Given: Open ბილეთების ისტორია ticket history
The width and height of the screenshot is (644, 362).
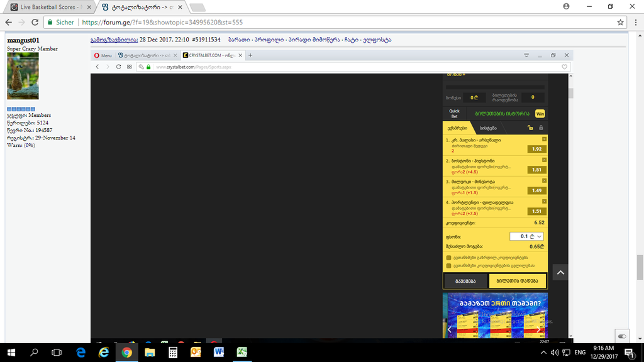Looking at the screenshot, I should 502,114.
